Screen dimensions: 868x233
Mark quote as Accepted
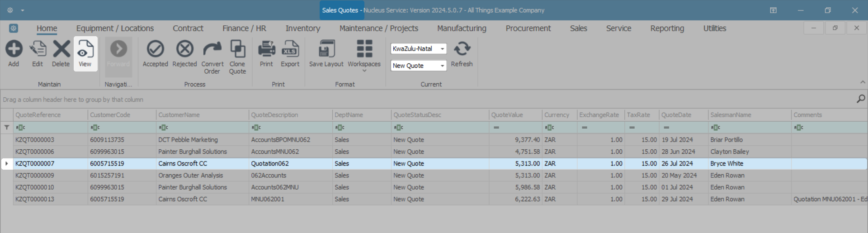[155, 49]
